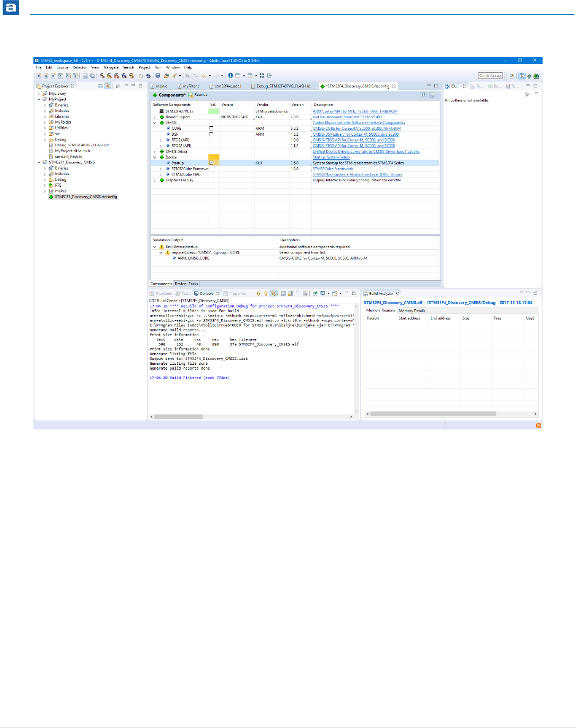Expand CMSIS Driver component

(155, 152)
